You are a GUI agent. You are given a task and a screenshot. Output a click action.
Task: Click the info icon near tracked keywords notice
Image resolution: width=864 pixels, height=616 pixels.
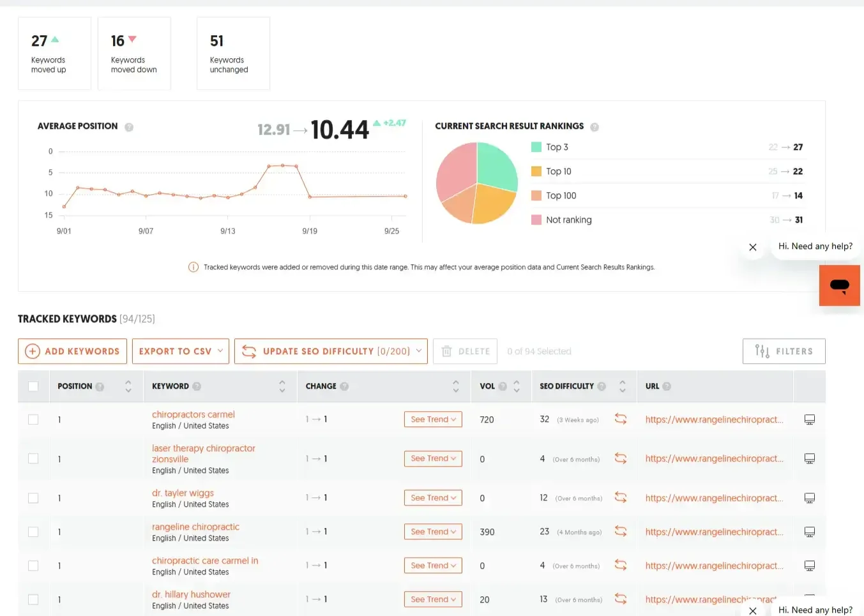pos(193,267)
